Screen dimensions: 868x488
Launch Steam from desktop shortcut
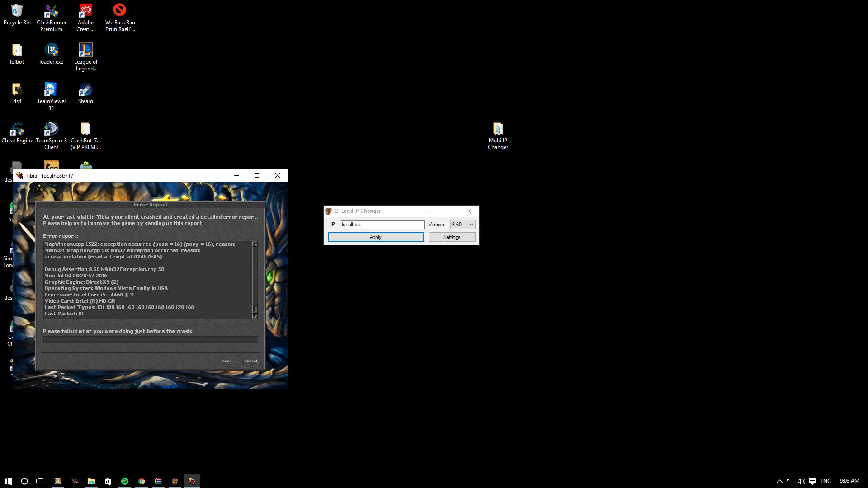(x=85, y=94)
